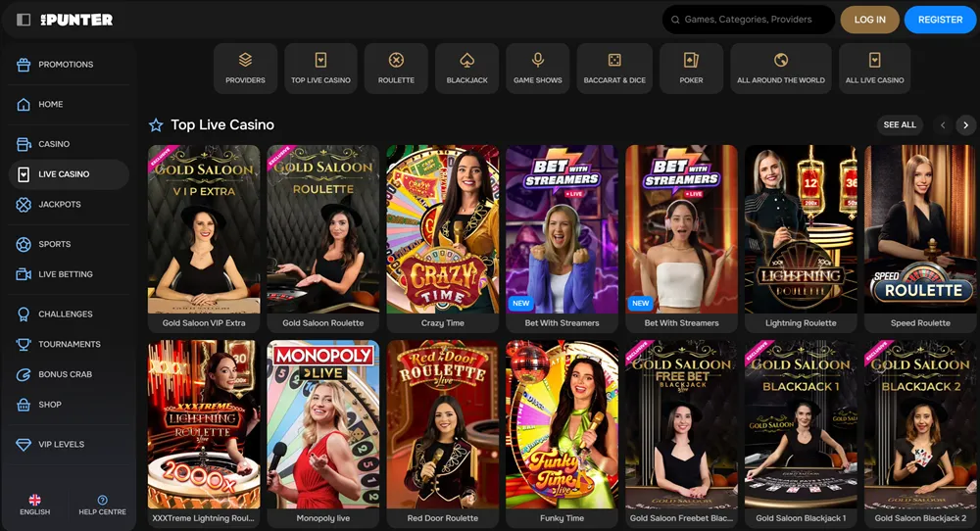
Task: Open the Gold Saloon Blackjack 2 game
Action: [920, 434]
